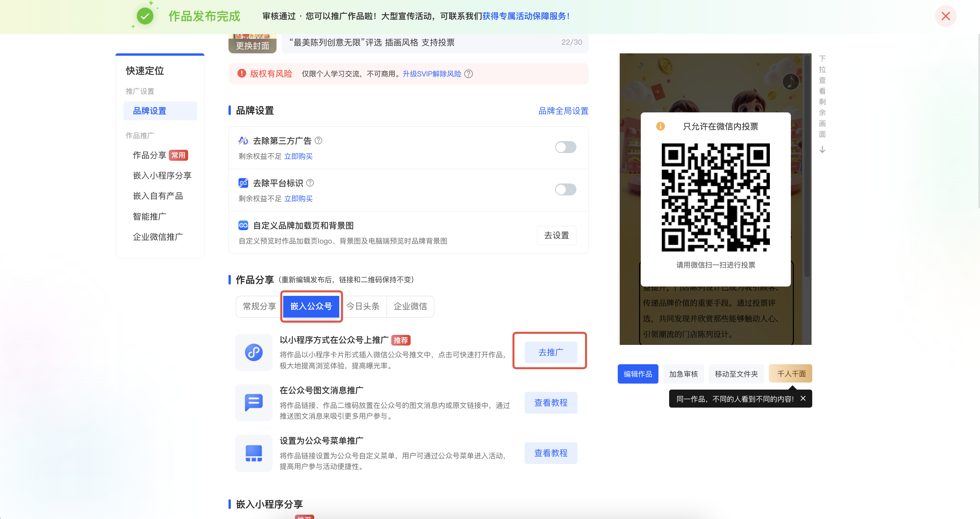
Task: Click the 去除第三方广告 feature icon
Action: tap(243, 140)
